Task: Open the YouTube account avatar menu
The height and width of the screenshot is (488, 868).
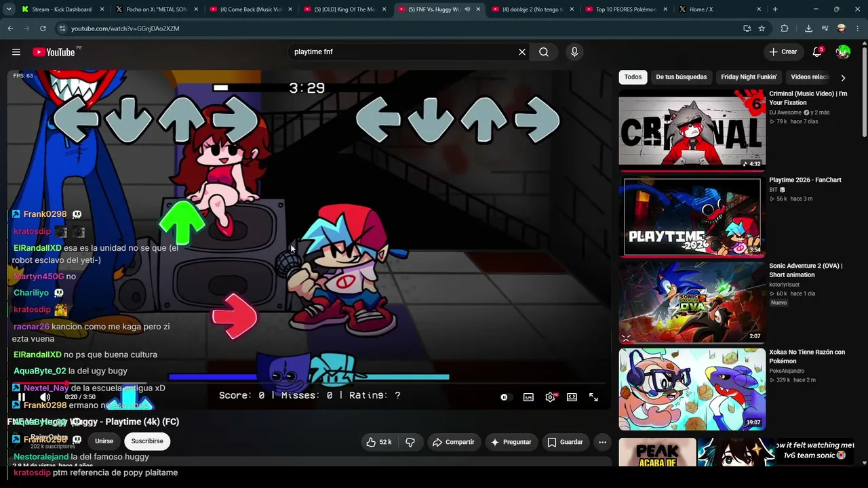Action: point(843,52)
